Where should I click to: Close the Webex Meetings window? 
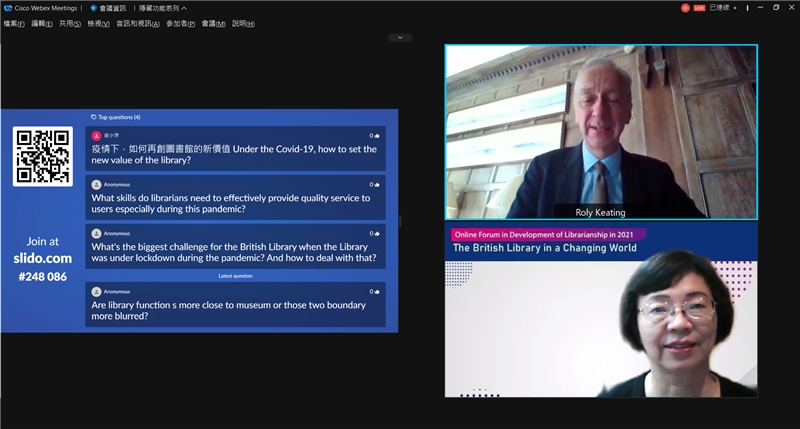pos(792,8)
